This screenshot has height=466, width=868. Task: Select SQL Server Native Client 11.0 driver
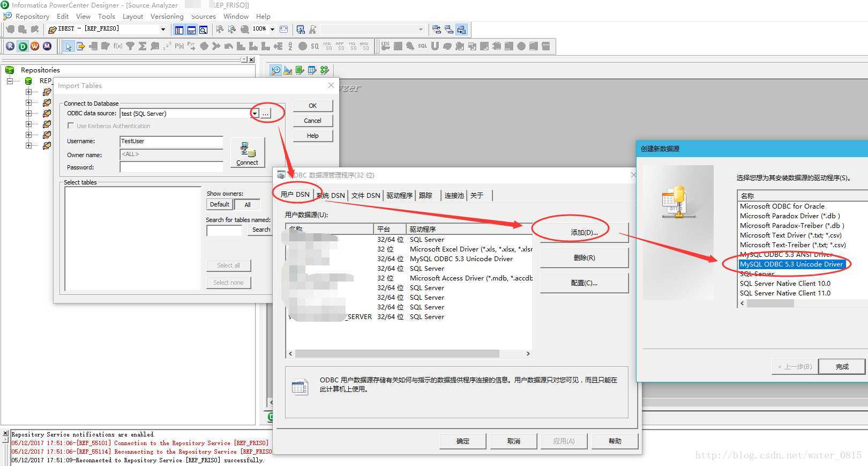tap(785, 293)
